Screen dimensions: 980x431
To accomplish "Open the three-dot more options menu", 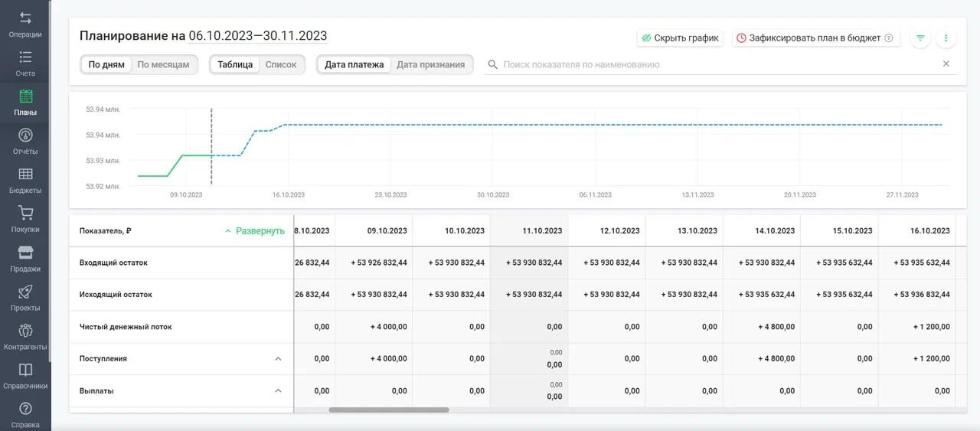I will [x=946, y=38].
